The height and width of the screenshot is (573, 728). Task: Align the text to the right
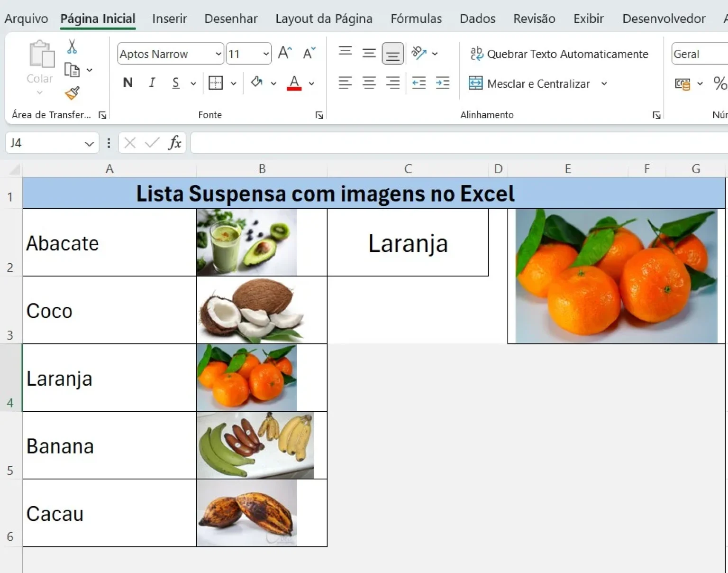tap(393, 83)
